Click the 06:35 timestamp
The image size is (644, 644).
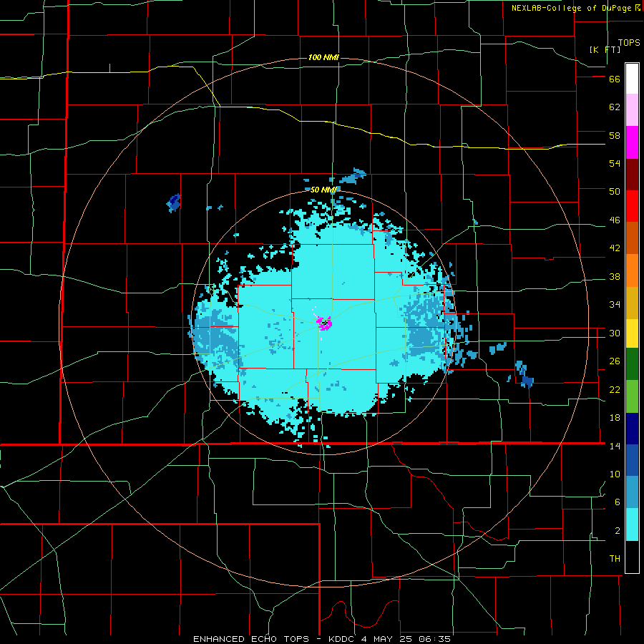[x=434, y=639]
